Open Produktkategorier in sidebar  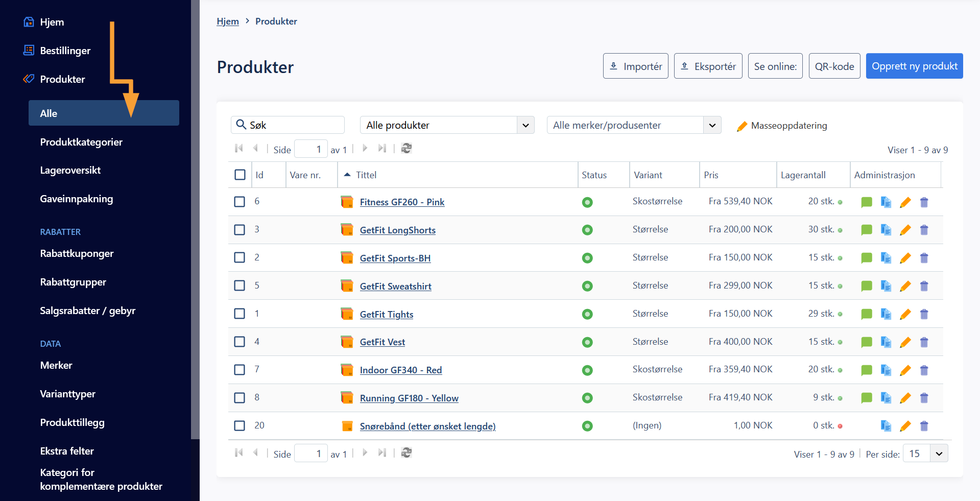pos(81,142)
